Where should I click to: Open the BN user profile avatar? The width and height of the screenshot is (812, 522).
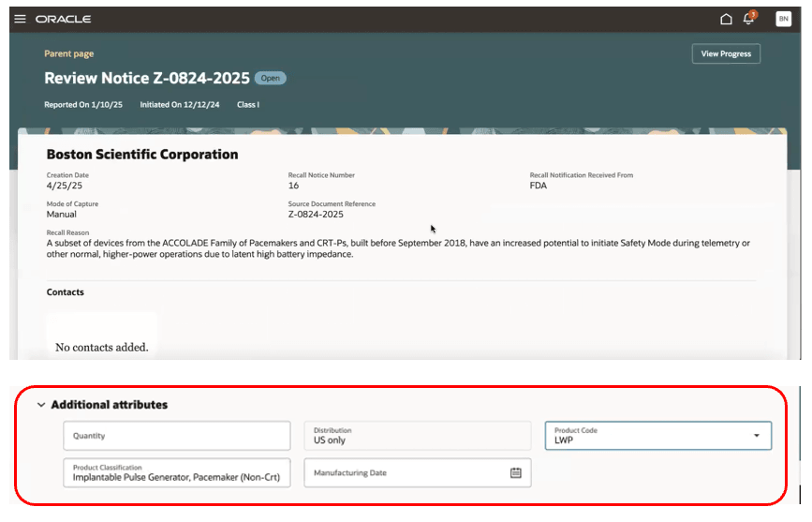point(784,19)
